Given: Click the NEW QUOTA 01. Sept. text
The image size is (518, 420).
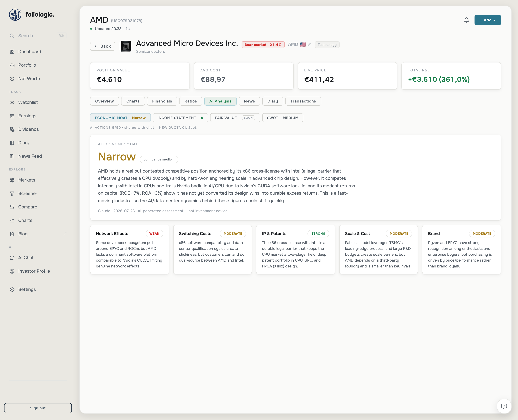Looking at the screenshot, I should coord(178,128).
